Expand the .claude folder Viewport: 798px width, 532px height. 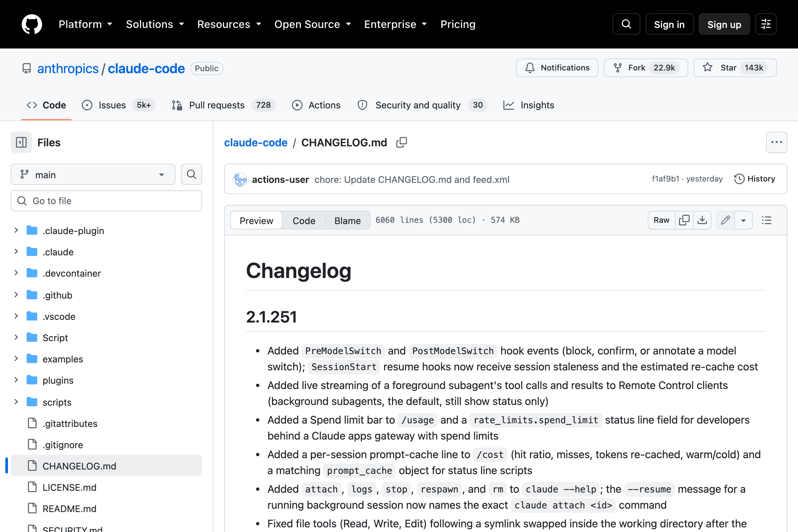[16, 252]
